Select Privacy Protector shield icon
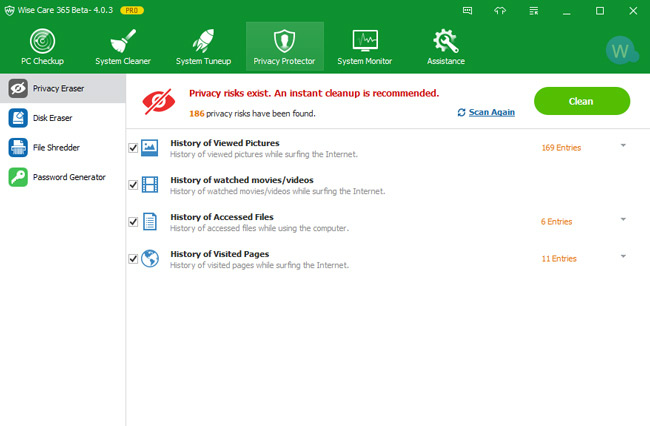The height and width of the screenshot is (426, 650). click(x=284, y=41)
